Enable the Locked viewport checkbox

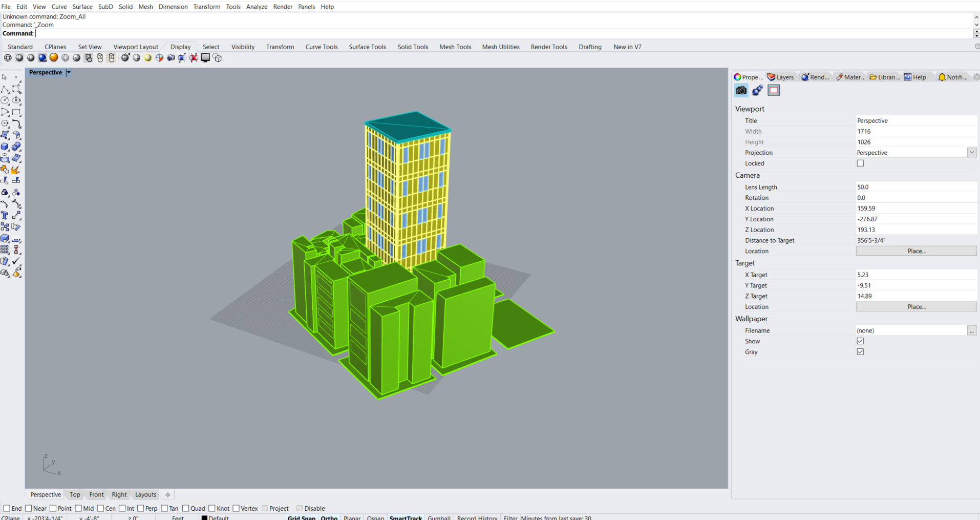click(x=860, y=163)
